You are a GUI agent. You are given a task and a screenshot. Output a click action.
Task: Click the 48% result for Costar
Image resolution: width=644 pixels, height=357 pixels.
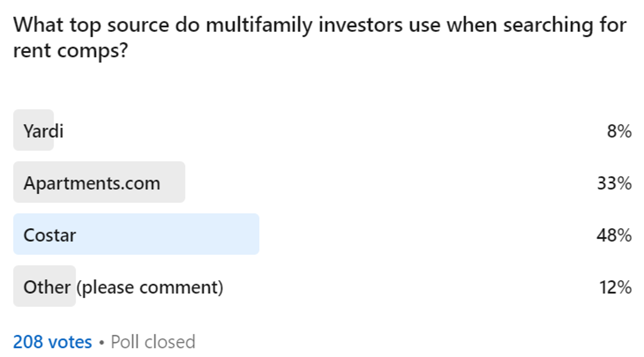click(614, 235)
